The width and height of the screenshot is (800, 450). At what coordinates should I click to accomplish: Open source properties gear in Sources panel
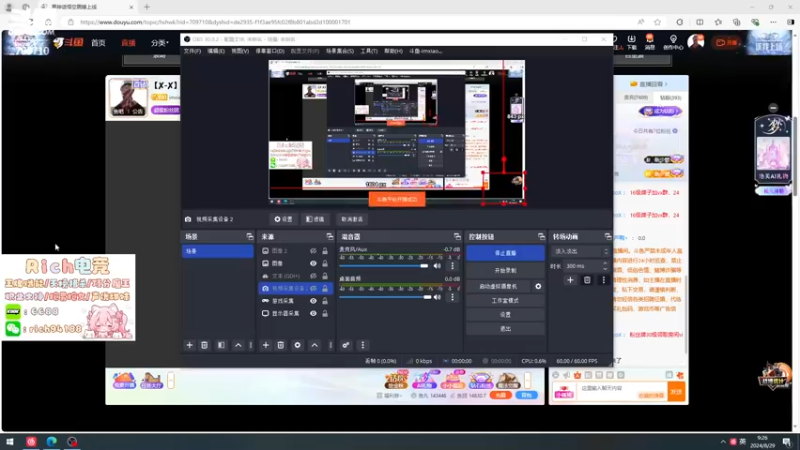coord(297,345)
